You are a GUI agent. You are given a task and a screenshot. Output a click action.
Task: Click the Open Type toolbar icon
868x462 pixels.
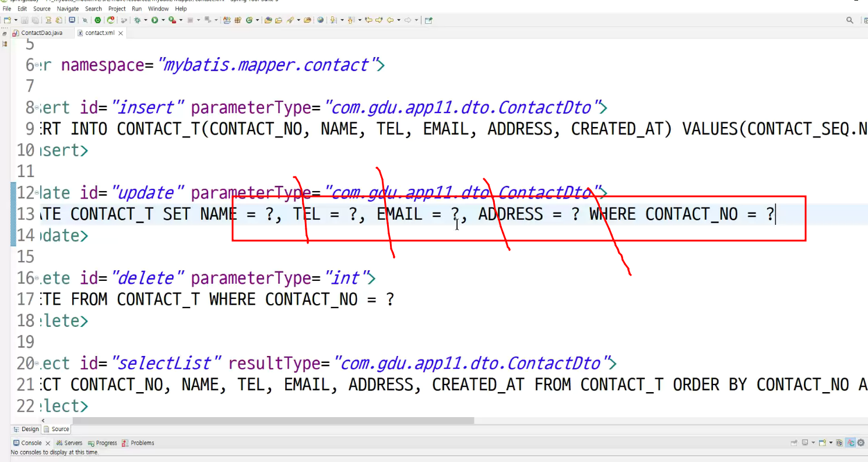pyautogui.click(x=268, y=20)
